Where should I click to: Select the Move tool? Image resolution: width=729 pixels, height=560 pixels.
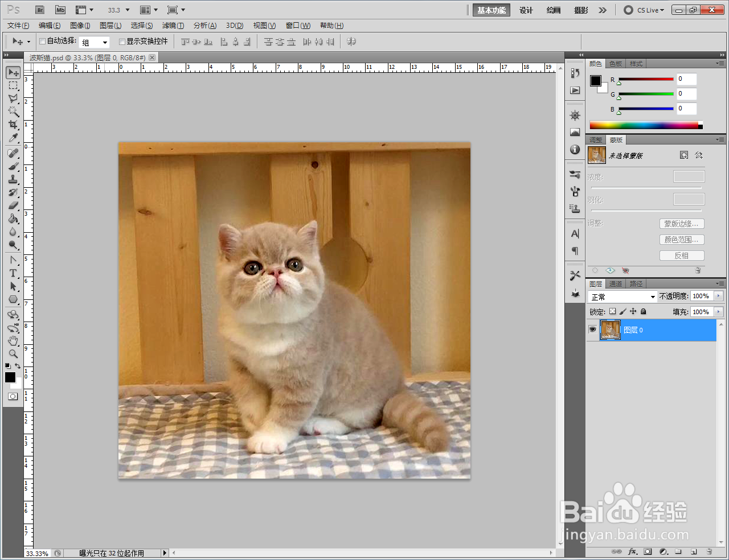13,72
